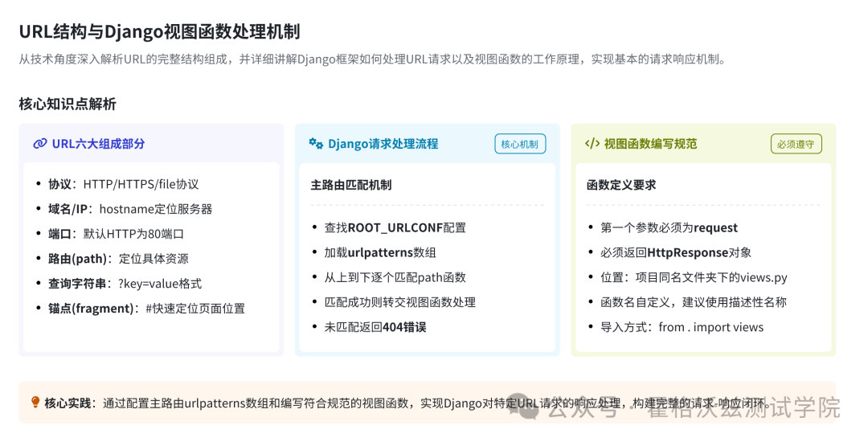The image size is (868, 442).
Task: Click the 域名/IP hostname list item
Action: pyautogui.click(x=130, y=209)
